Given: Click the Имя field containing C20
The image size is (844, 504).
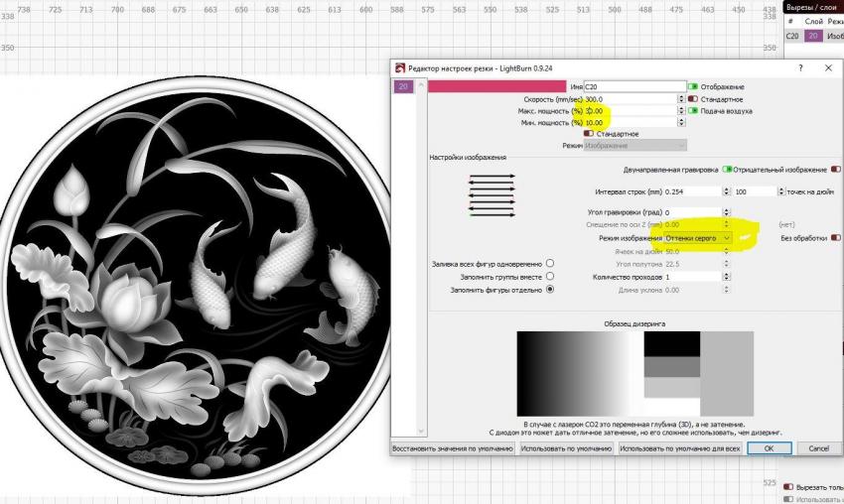Looking at the screenshot, I should (x=633, y=87).
